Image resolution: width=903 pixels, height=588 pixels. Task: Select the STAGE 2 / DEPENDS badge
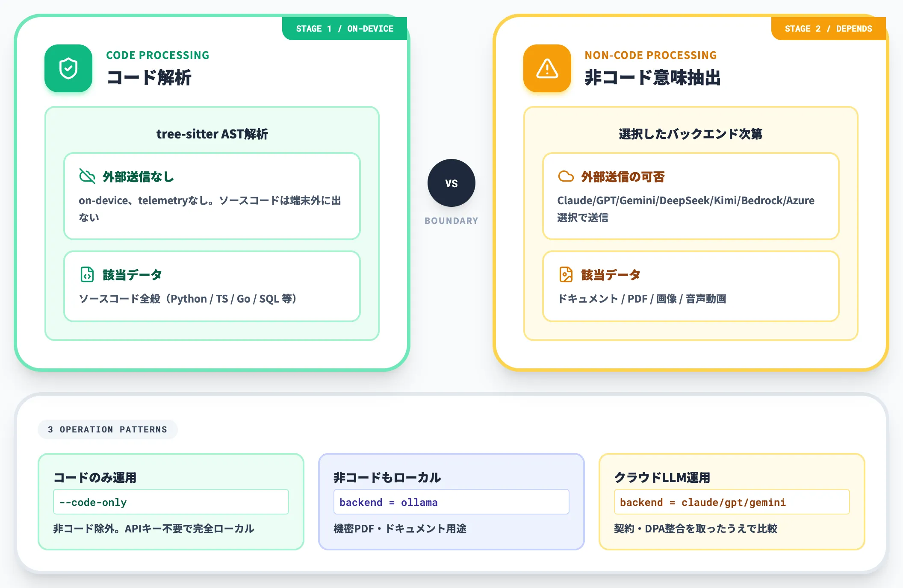pos(829,29)
